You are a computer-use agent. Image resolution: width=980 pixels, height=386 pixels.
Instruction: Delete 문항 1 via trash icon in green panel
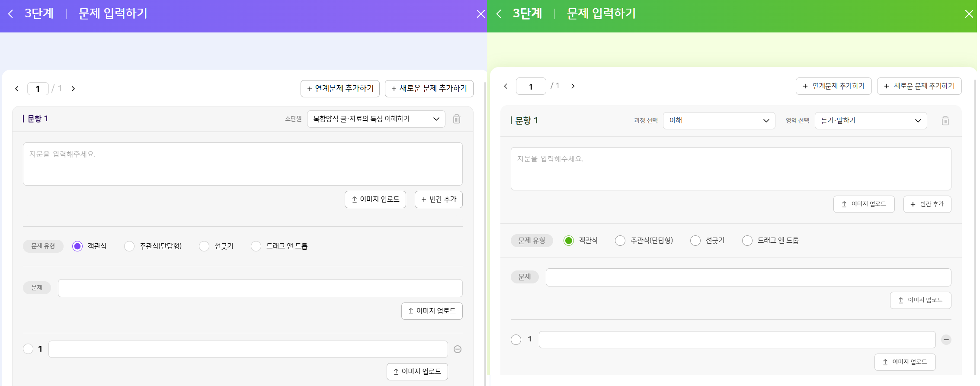click(945, 121)
